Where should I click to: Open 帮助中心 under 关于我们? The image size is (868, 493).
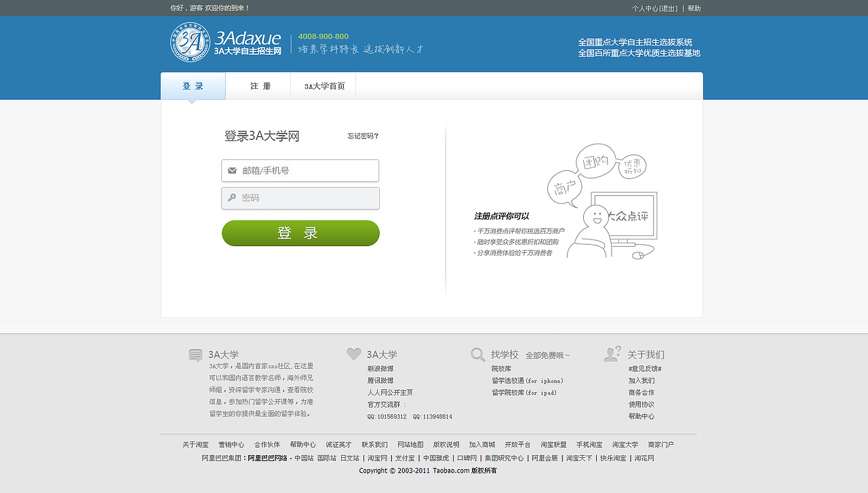tap(642, 416)
